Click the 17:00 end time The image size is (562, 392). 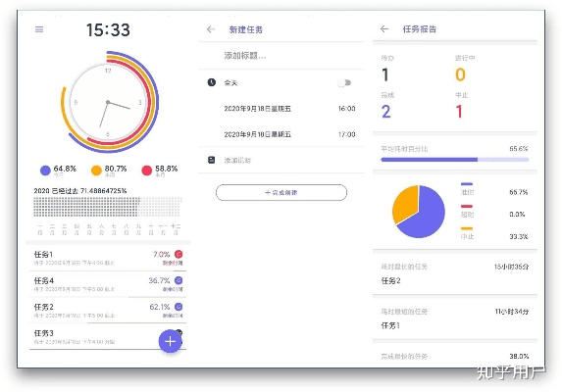pos(346,134)
